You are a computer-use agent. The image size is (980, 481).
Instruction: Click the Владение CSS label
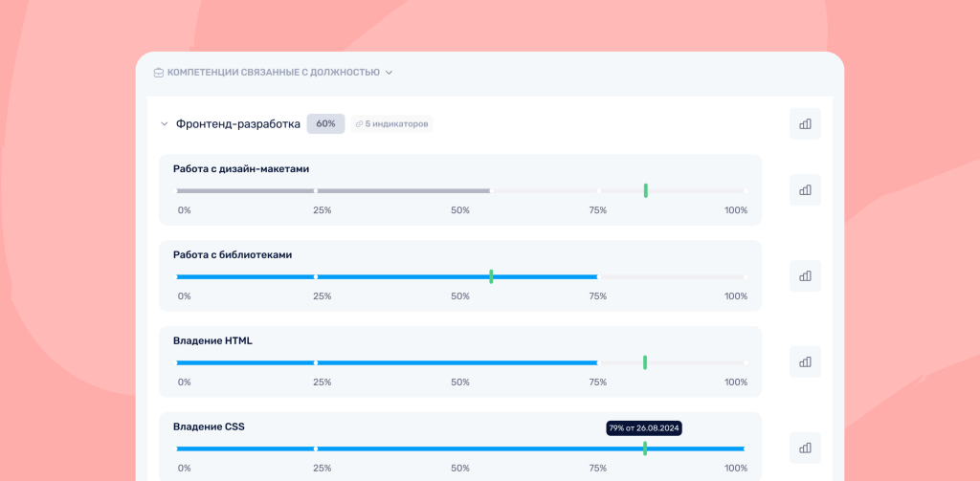(x=209, y=427)
